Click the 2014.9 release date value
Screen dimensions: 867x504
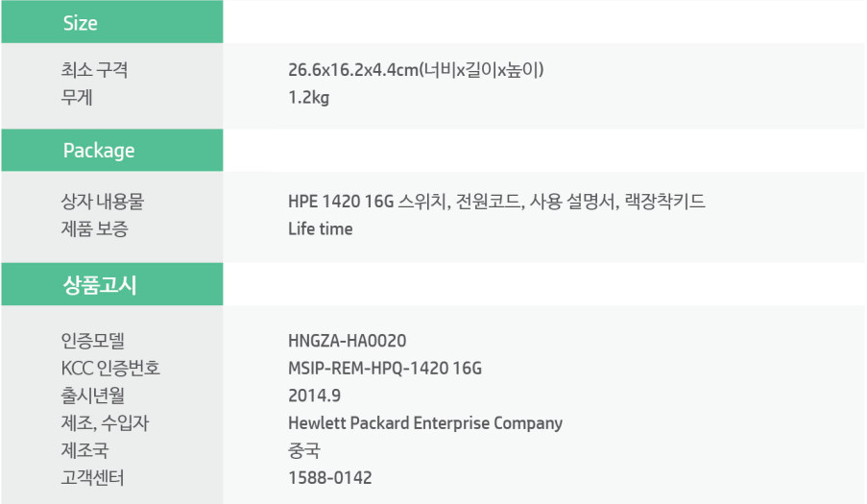pos(314,396)
